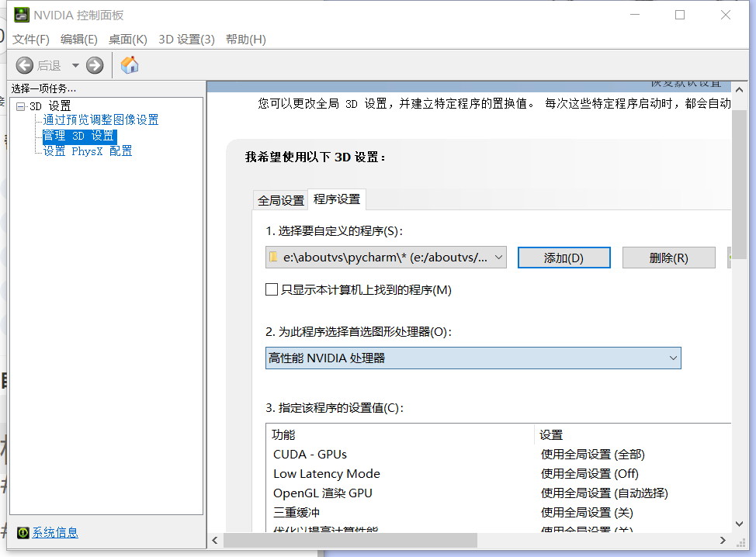The width and height of the screenshot is (756, 557).
Task: Click the forward navigation arrow icon
Action: point(94,65)
